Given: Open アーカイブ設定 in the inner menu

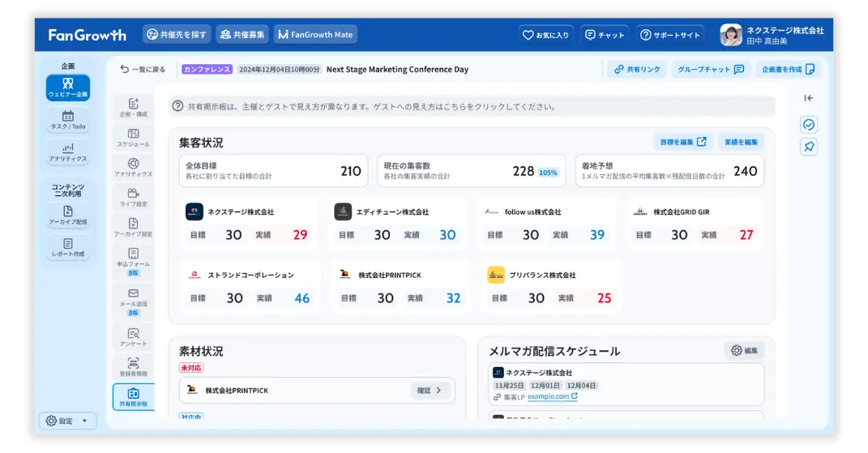Looking at the screenshot, I should [x=134, y=227].
